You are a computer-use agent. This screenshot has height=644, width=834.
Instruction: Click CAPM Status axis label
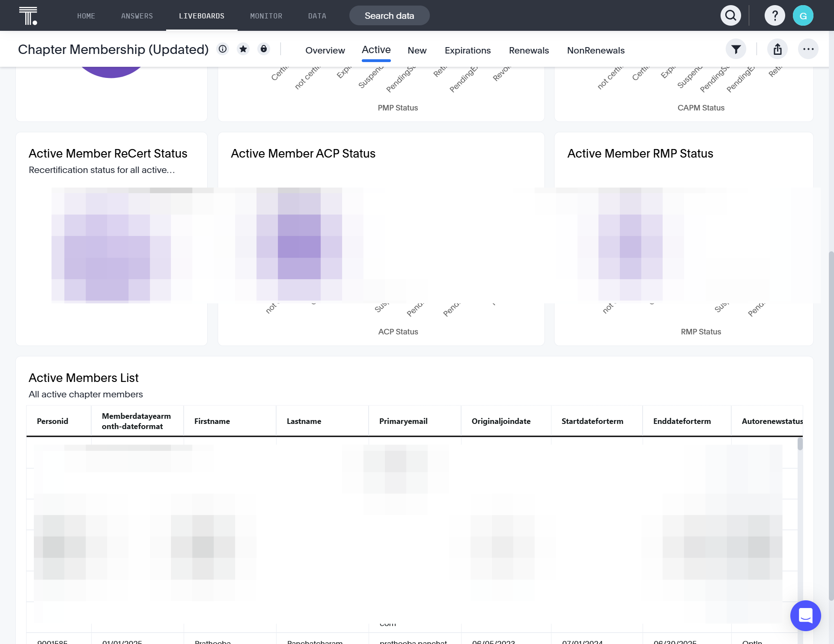point(701,108)
